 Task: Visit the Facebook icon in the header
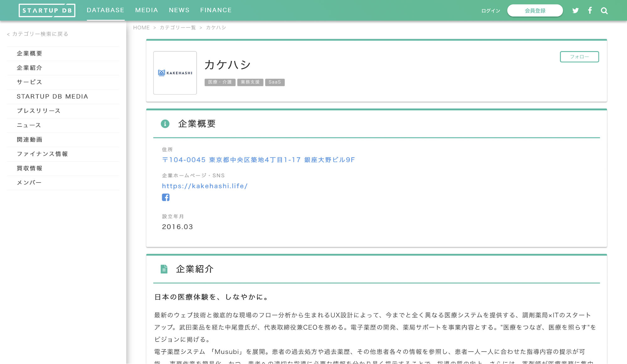(x=590, y=10)
